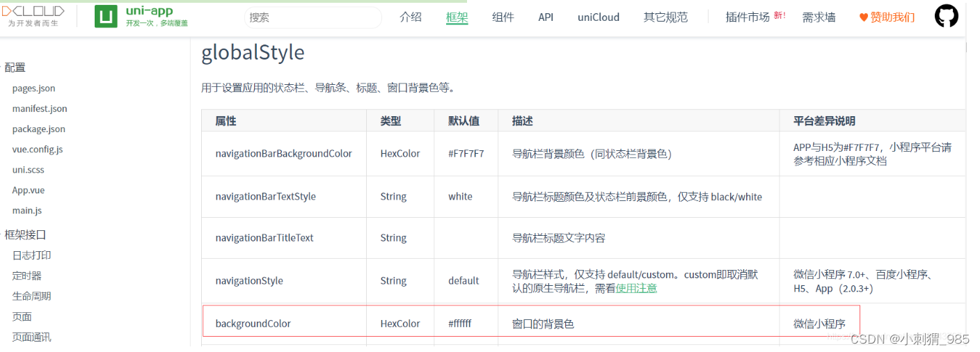The height and width of the screenshot is (352, 980).
Task: Open the 需求墙 link
Action: pyautogui.click(x=819, y=17)
